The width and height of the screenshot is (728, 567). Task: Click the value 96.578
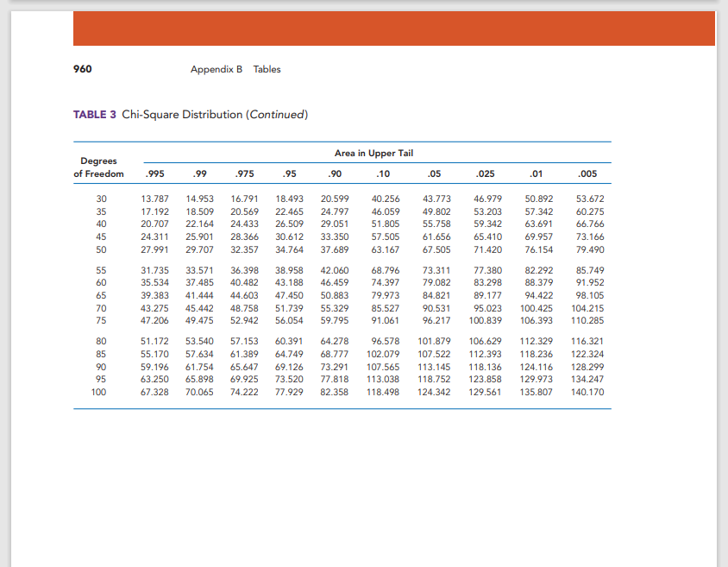[386, 341]
